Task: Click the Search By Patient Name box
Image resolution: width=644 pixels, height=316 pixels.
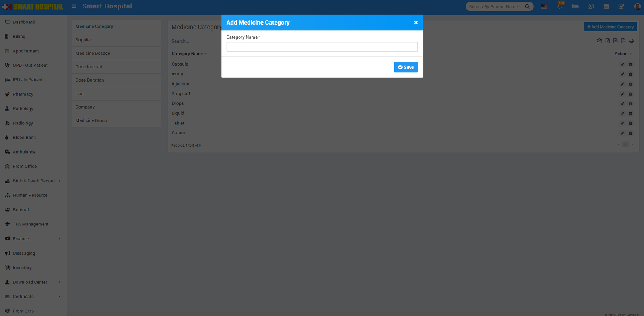Action: pos(495,7)
